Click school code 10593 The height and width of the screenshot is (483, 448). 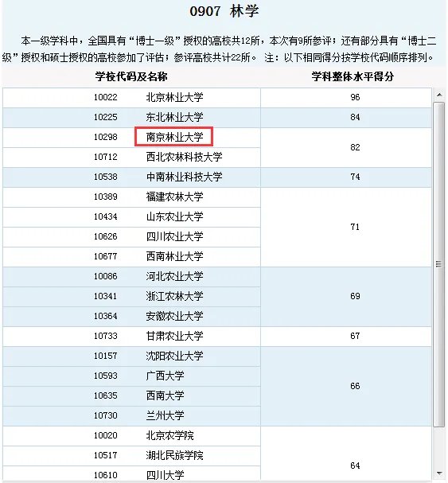(x=106, y=376)
